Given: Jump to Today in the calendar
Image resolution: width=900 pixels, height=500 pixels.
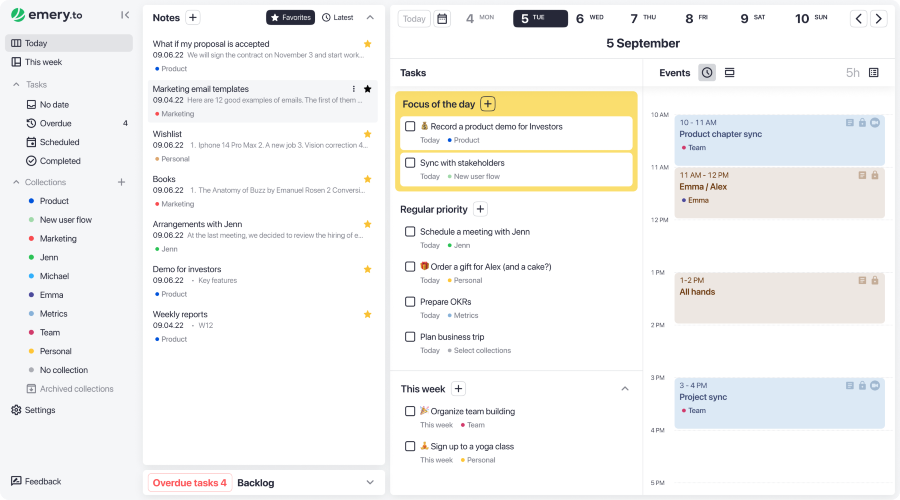Looking at the screenshot, I should click(x=414, y=19).
